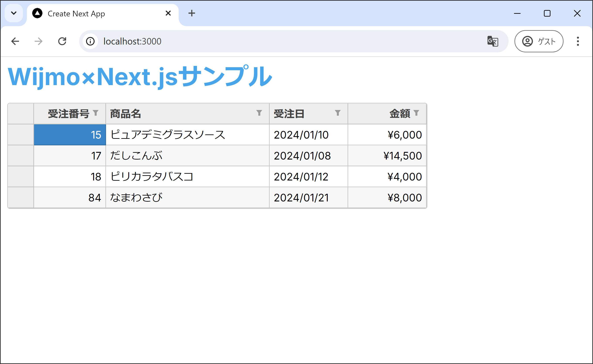Open the tab search dropdown
The width and height of the screenshot is (593, 364).
pos(14,13)
